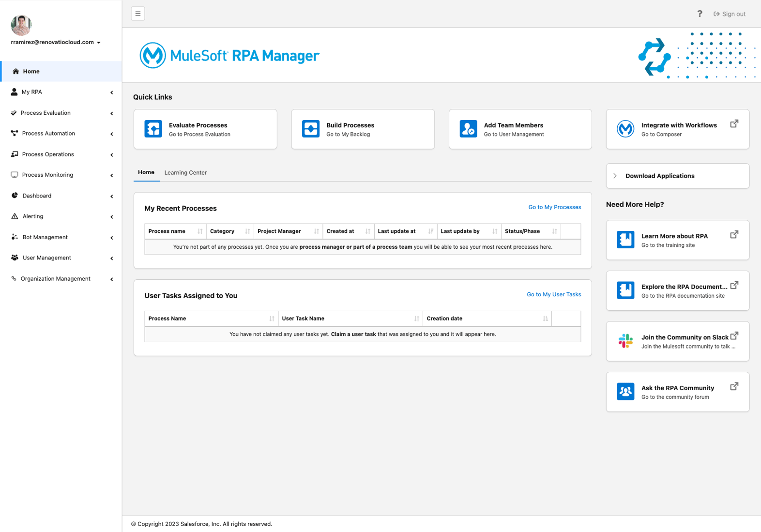
Task: Click the Learn More about RPA book icon
Action: coord(625,240)
